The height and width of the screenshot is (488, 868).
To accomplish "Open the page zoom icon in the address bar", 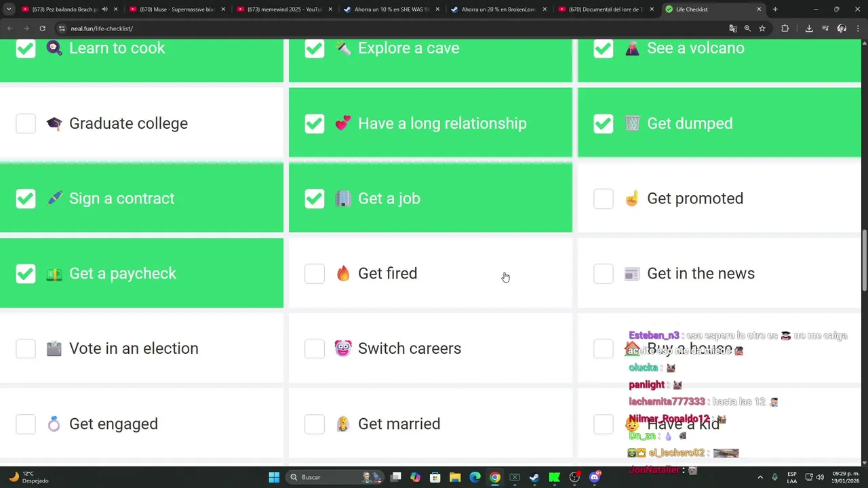I will click(747, 28).
